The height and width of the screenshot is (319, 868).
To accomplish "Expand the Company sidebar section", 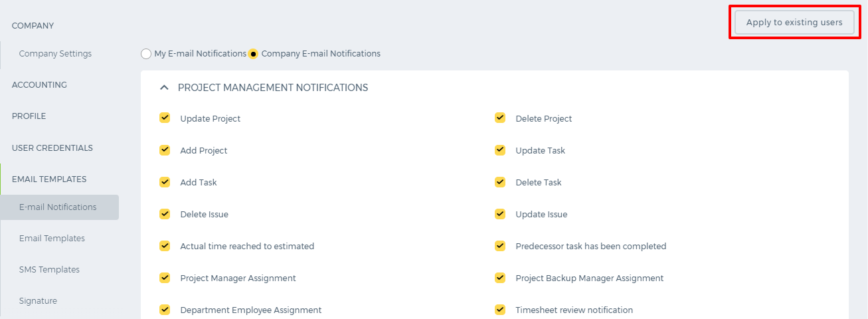I will 33,25.
